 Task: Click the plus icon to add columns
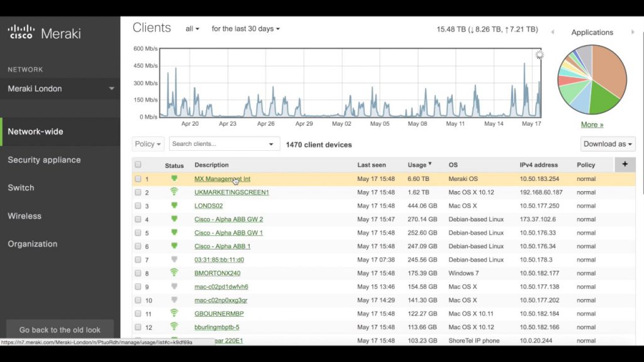click(625, 164)
